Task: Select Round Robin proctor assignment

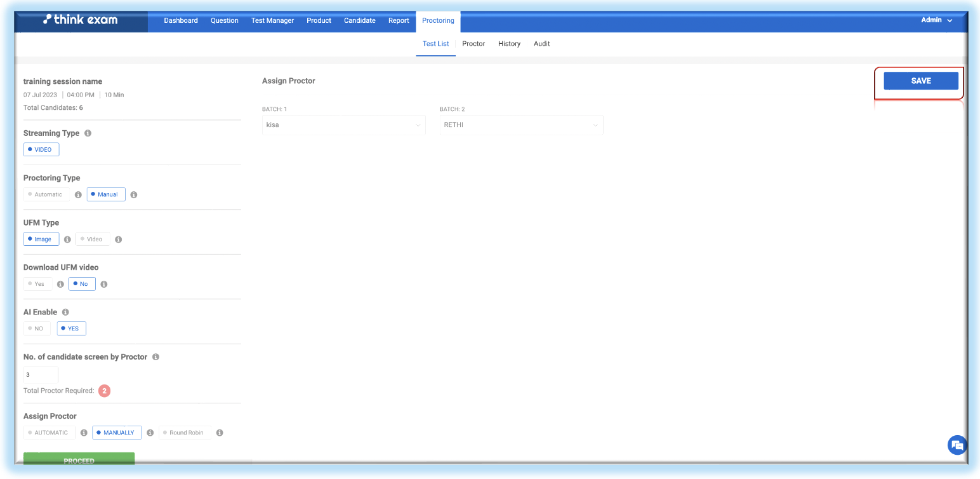Action: click(185, 433)
